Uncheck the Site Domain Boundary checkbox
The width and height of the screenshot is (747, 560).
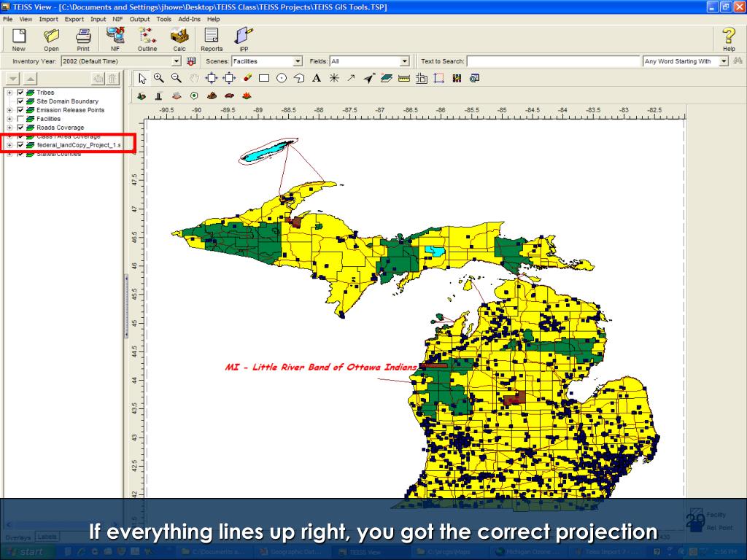(20, 101)
